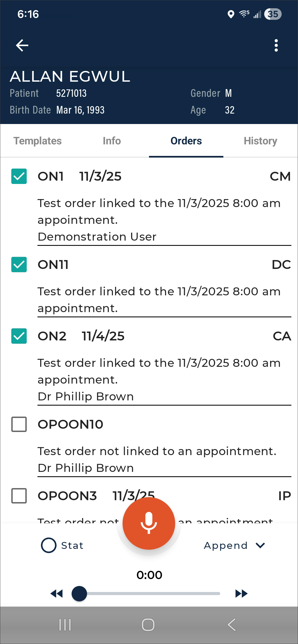
Task: Uncheck the ON1 order checkbox
Action: (x=19, y=176)
